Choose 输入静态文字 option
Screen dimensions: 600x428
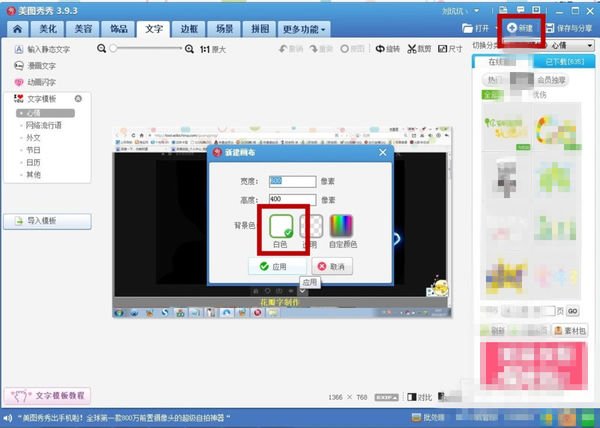pyautogui.click(x=42, y=49)
